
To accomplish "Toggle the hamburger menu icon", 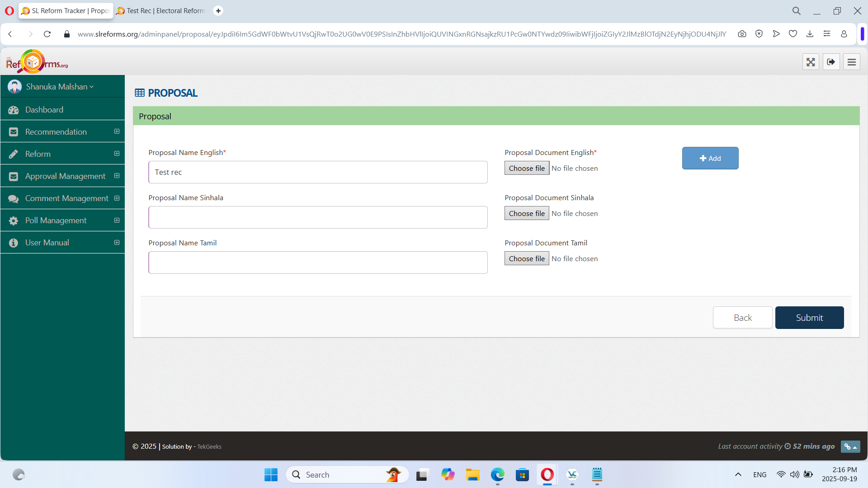I will (851, 62).
